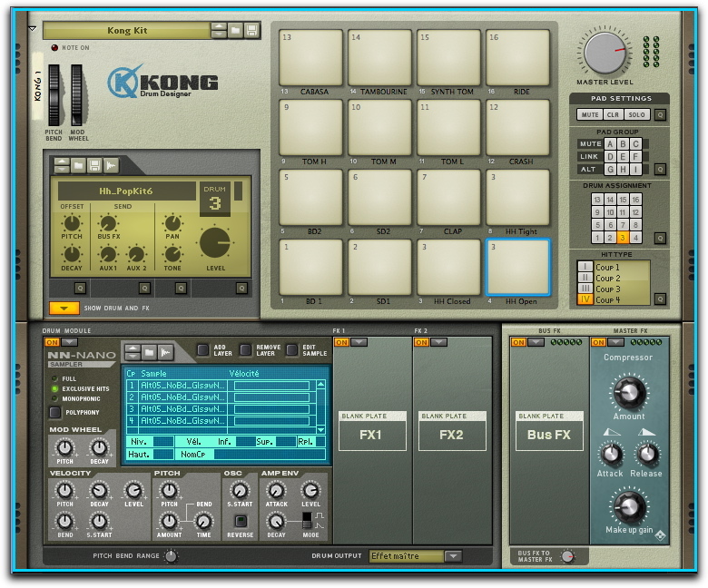
Task: Assign pad to Link group E
Action: (623, 156)
